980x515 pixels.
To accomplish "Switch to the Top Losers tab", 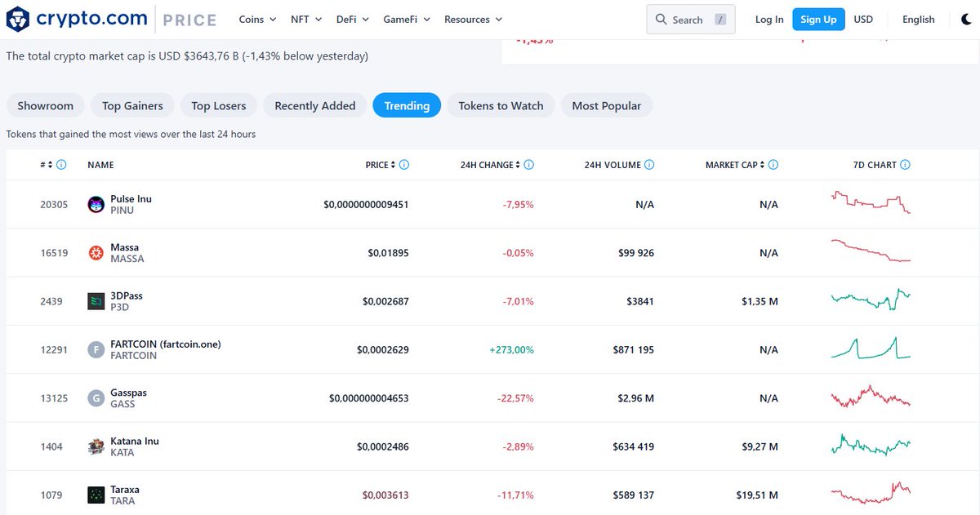I will coord(219,105).
